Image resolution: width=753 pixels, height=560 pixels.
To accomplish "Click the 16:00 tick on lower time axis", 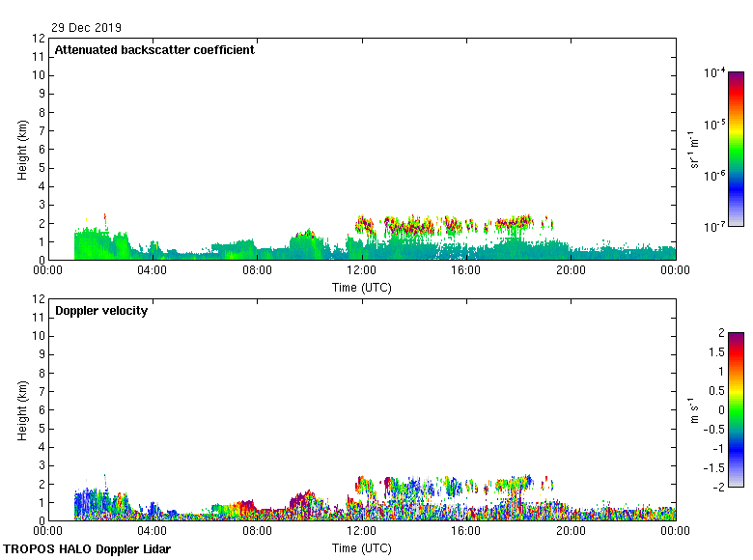I will (x=466, y=531).
